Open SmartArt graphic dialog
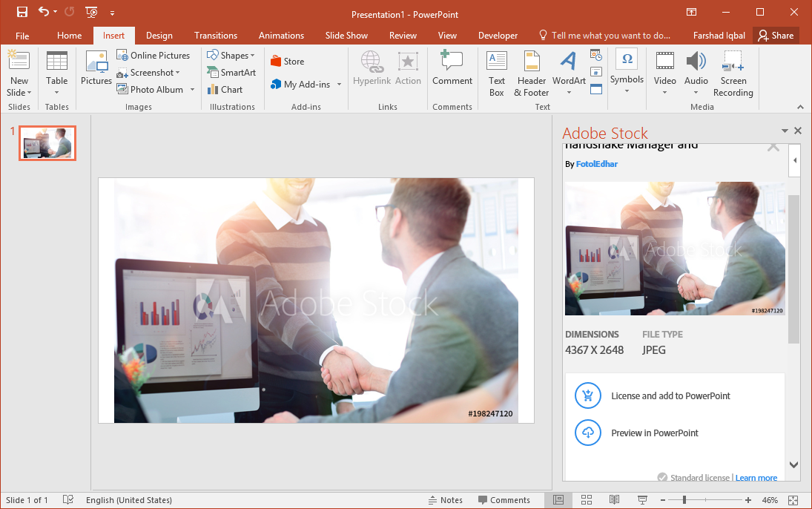The height and width of the screenshot is (509, 812). [230, 73]
